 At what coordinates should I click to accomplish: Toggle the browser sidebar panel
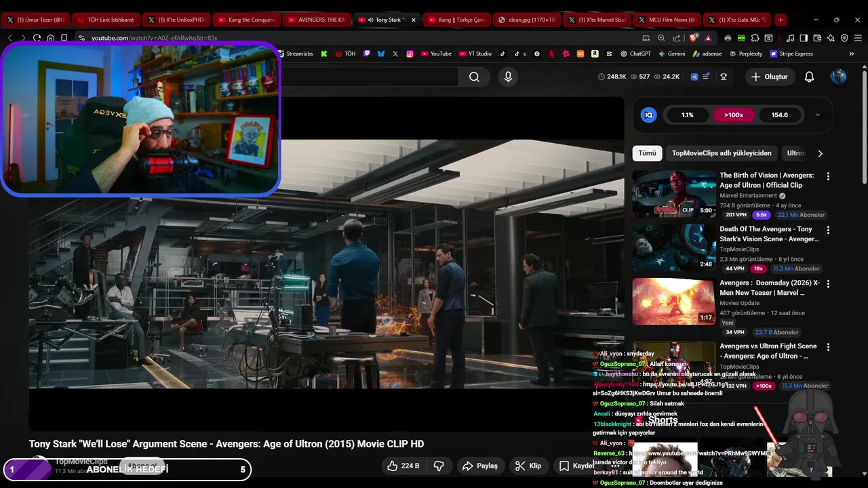(x=804, y=38)
